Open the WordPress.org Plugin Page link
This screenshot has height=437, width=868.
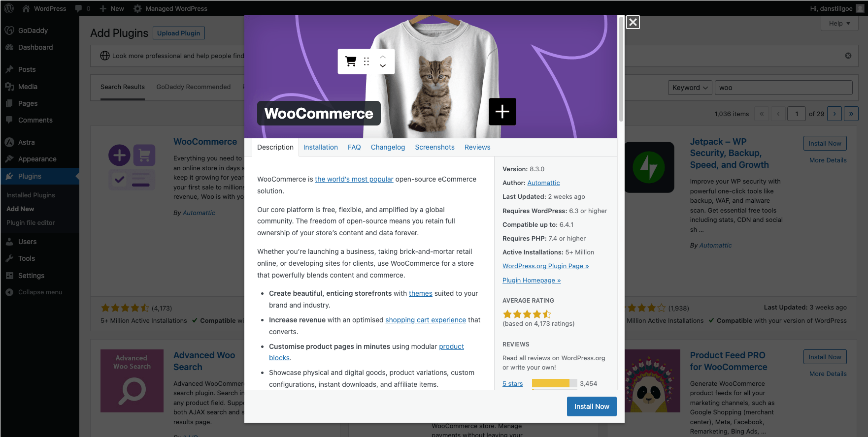pos(546,266)
